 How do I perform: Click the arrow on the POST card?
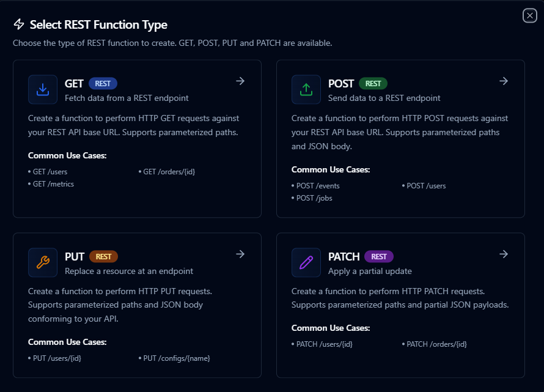[x=503, y=81]
